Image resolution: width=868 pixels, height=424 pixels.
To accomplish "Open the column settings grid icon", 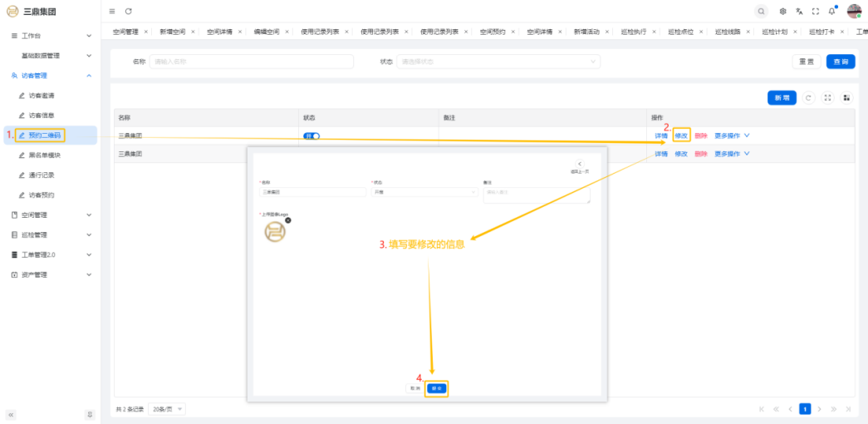I will [846, 97].
